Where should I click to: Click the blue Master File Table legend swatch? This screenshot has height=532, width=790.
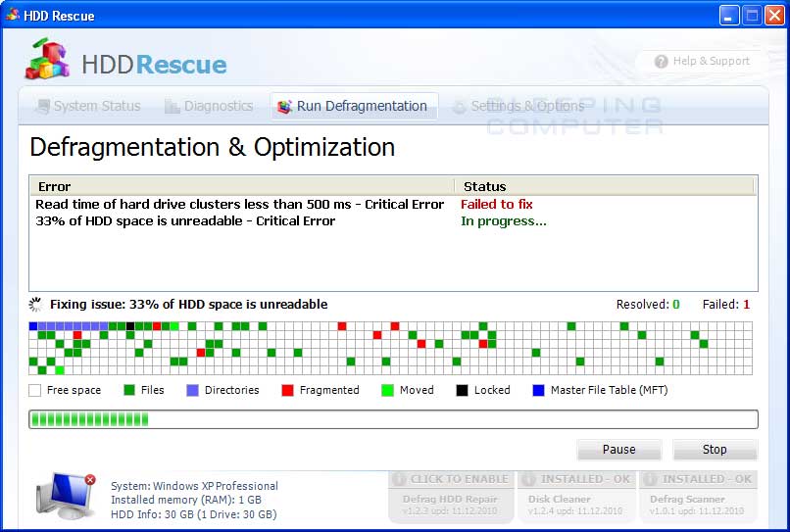(x=538, y=390)
